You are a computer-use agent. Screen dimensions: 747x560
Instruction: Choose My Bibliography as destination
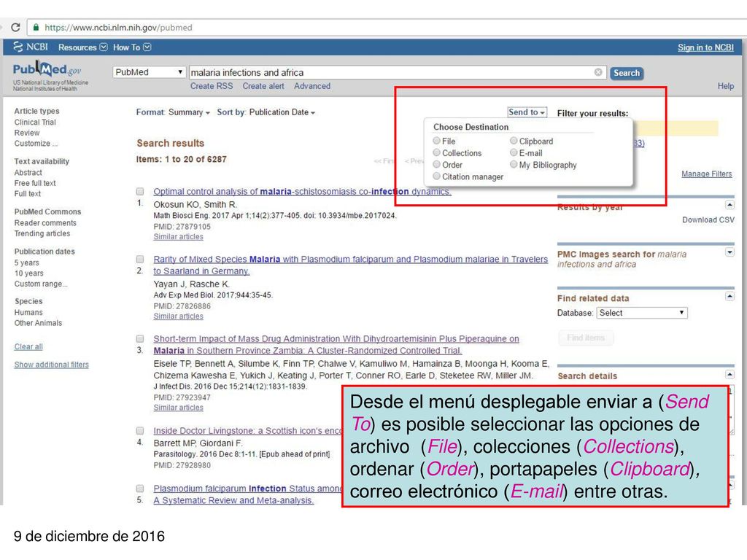pos(514,164)
